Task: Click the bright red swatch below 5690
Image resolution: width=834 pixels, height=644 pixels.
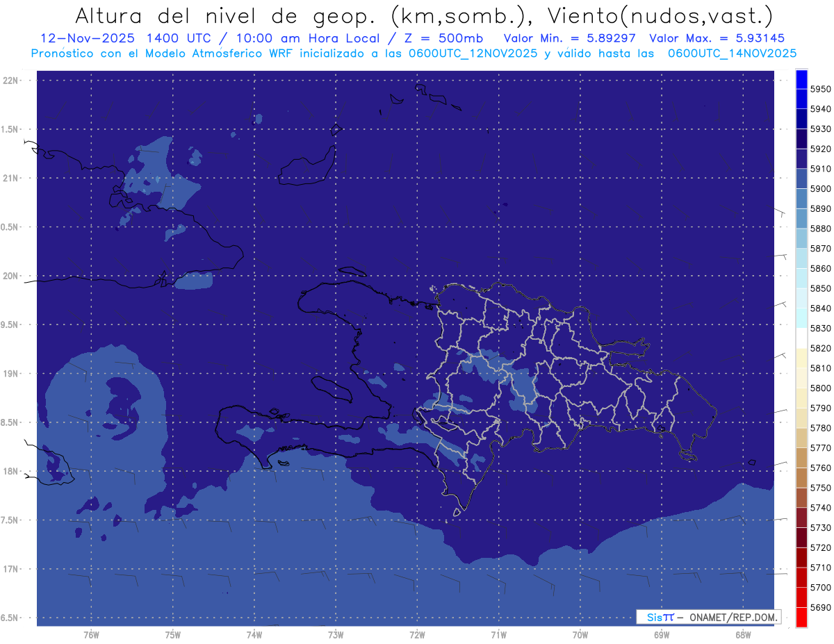Action: click(801, 618)
